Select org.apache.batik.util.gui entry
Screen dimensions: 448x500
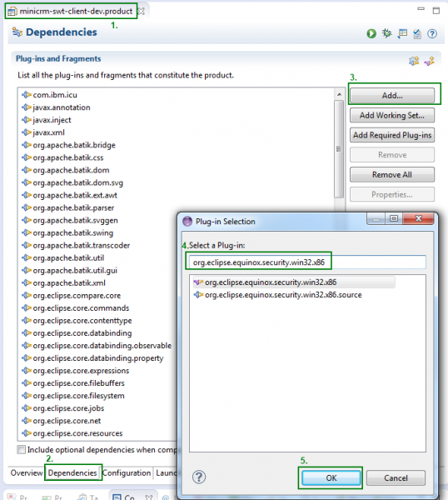tap(69, 270)
